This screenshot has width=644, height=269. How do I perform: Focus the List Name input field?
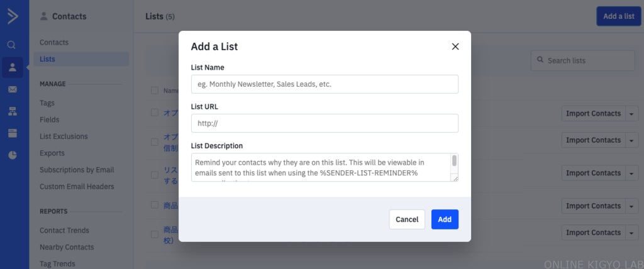click(x=325, y=84)
